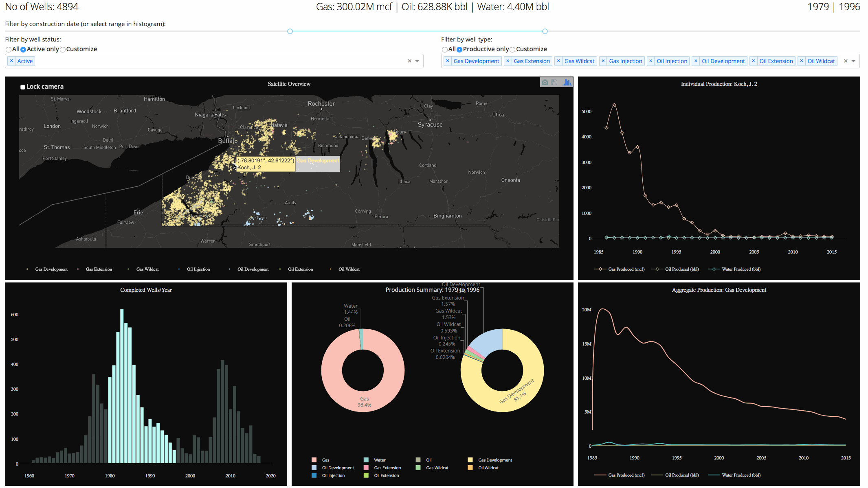868x488 pixels.
Task: Click the left construction date slider handle
Action: click(290, 31)
